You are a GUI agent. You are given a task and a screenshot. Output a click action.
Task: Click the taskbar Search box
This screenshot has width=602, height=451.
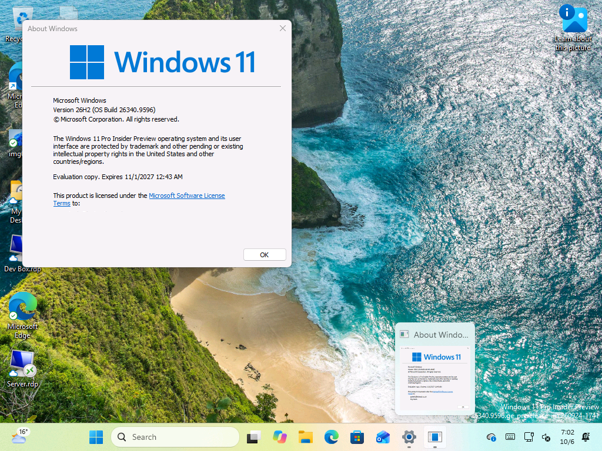point(175,437)
